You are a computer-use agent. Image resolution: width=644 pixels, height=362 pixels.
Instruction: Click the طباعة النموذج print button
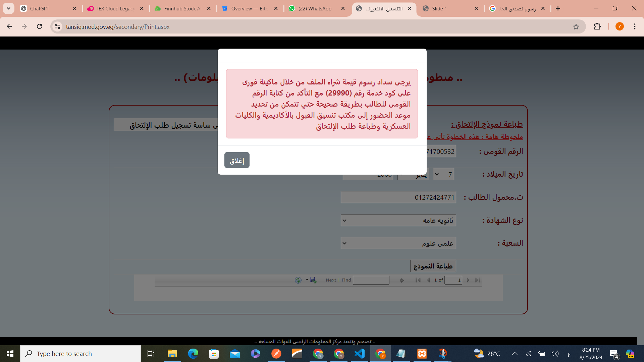tap(433, 266)
